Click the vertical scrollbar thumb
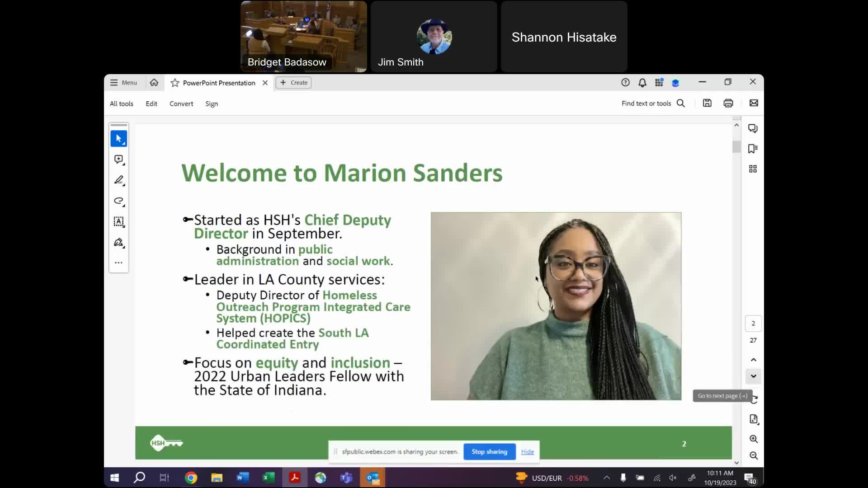Image resolution: width=868 pixels, height=488 pixels. [736, 147]
